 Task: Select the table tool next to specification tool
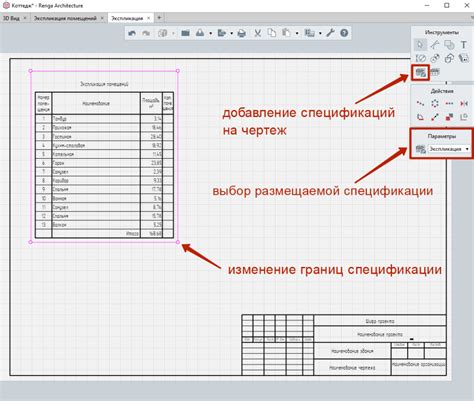(x=435, y=72)
